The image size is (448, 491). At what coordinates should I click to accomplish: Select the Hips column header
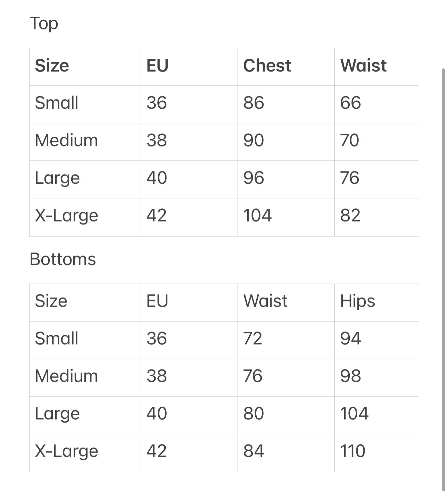tap(357, 301)
